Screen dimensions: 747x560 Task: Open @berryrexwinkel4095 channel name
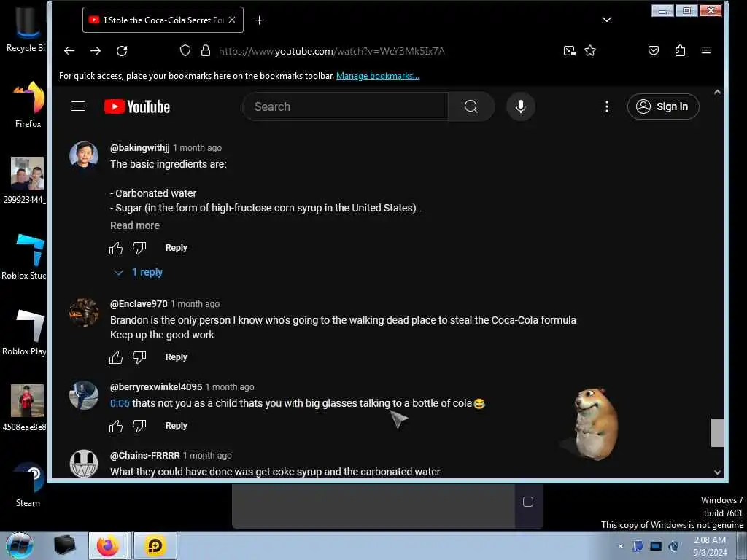coord(156,386)
